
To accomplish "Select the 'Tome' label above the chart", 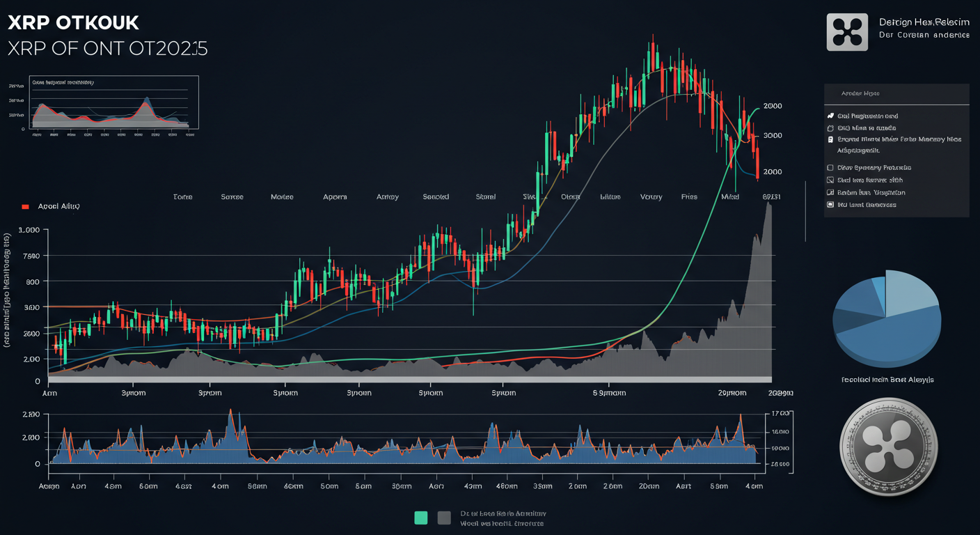I will pyautogui.click(x=182, y=197).
